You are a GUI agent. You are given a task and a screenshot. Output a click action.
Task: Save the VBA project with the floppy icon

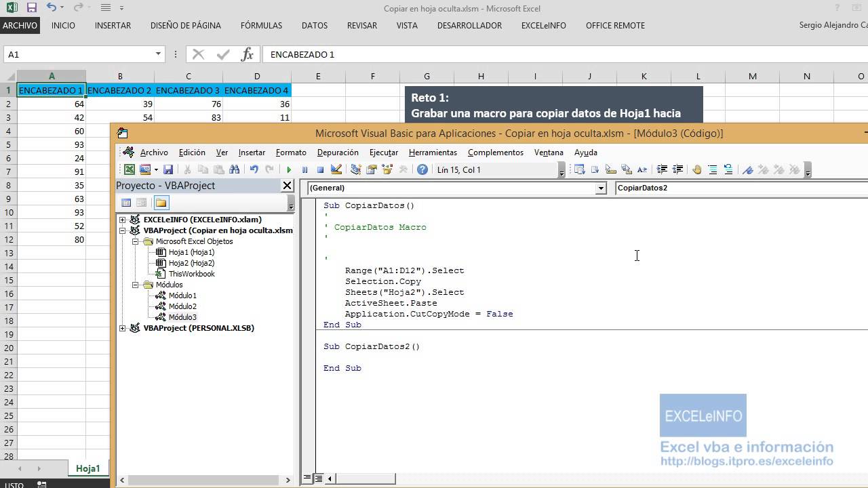click(168, 169)
